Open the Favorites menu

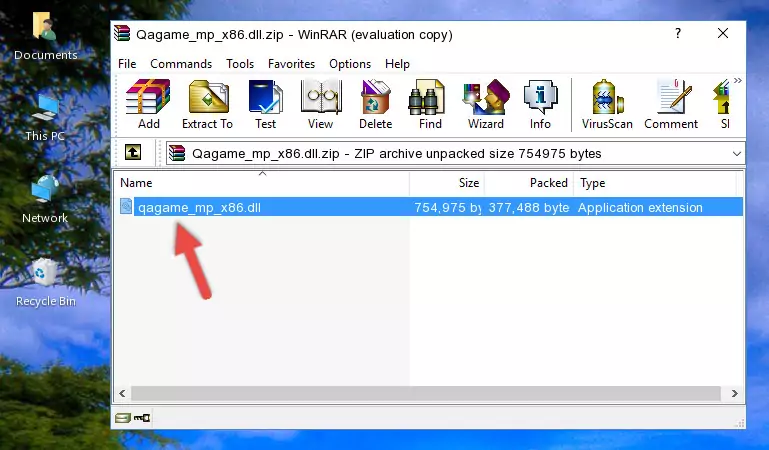pos(291,64)
